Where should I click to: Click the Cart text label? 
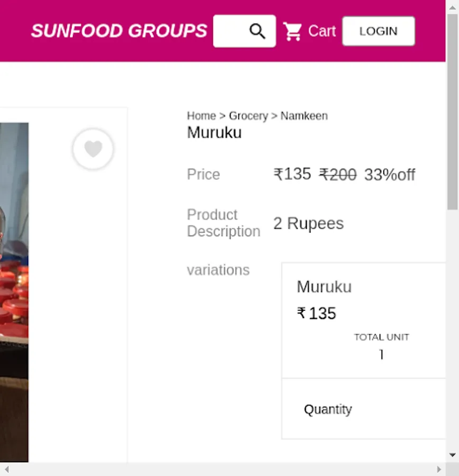coord(322,31)
